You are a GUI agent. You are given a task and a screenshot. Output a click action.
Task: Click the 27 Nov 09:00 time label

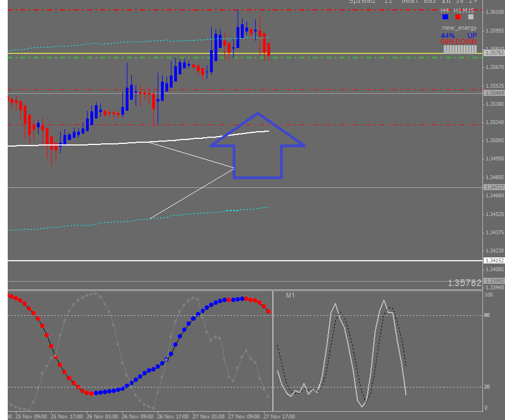pyautogui.click(x=244, y=416)
